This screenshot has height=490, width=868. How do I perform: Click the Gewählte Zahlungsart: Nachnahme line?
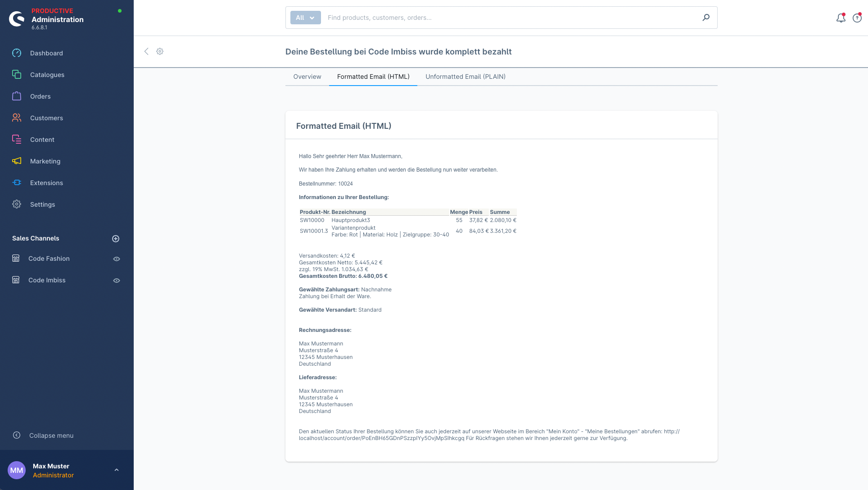(x=345, y=290)
